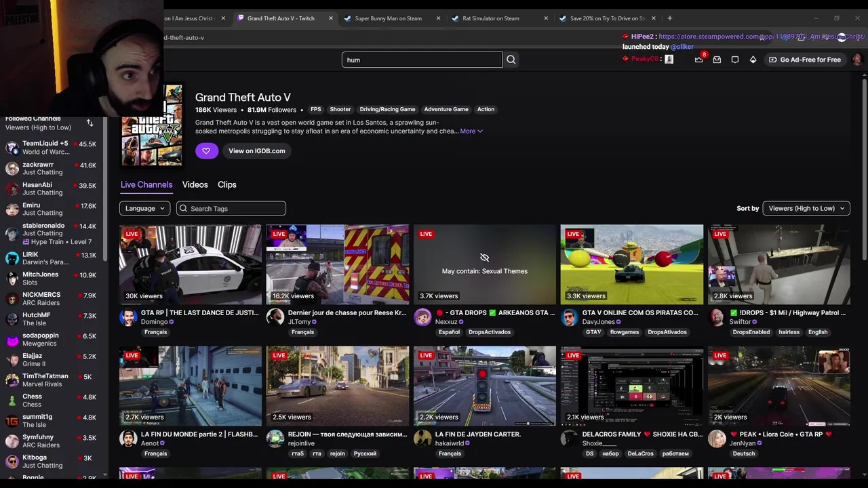868x488 pixels.
Task: Select the Adventure Game tag
Action: pyautogui.click(x=446, y=109)
